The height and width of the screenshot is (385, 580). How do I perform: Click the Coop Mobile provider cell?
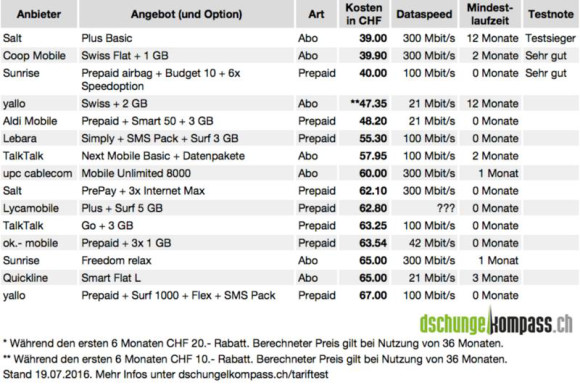point(34,55)
